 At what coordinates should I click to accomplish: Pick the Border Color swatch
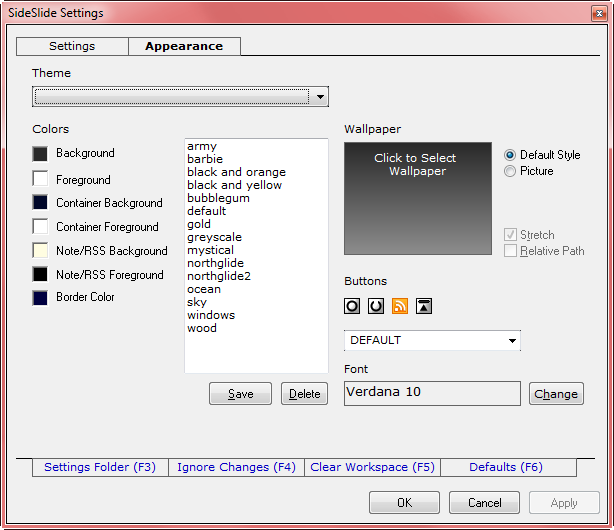coord(40,298)
